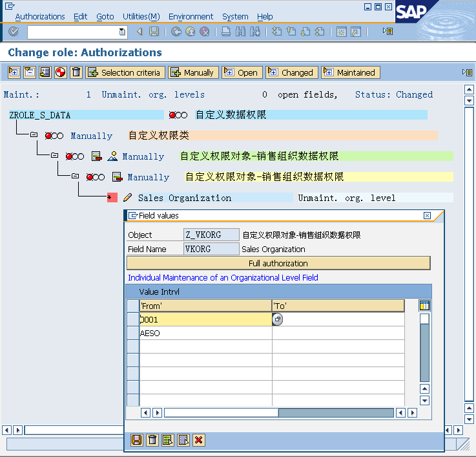The height and width of the screenshot is (457, 476).
Task: Click the Manually toolbar button
Action: tap(193, 72)
